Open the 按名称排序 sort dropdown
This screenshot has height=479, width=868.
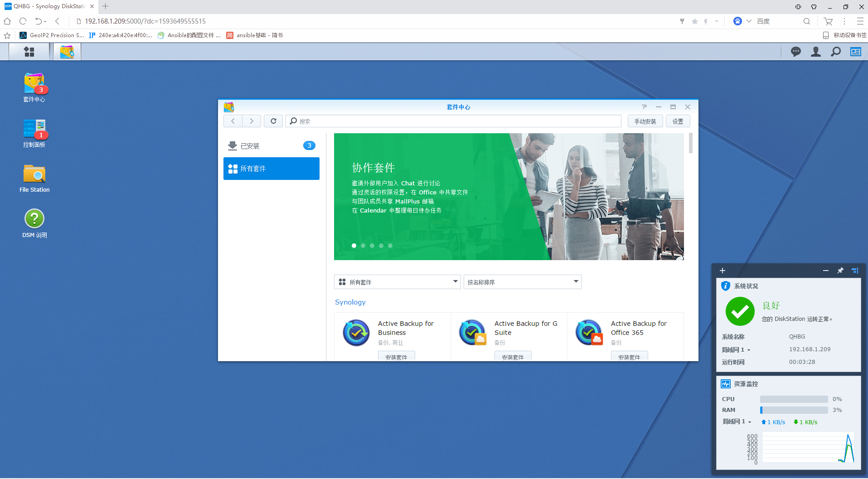click(x=522, y=282)
